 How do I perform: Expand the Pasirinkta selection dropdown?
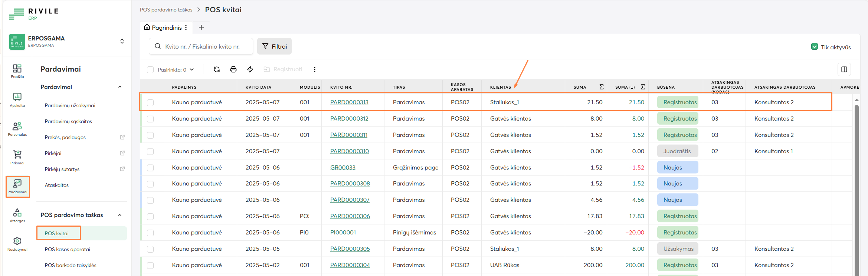coord(192,69)
